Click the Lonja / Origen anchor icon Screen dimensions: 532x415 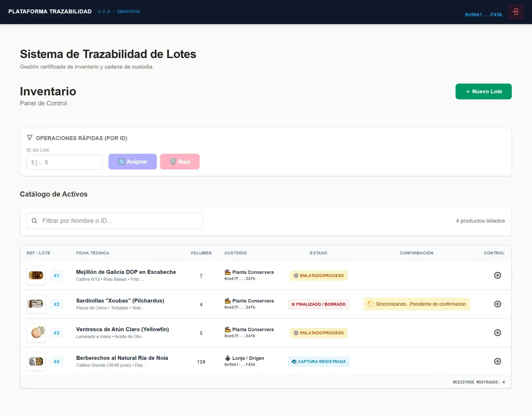[227, 358]
